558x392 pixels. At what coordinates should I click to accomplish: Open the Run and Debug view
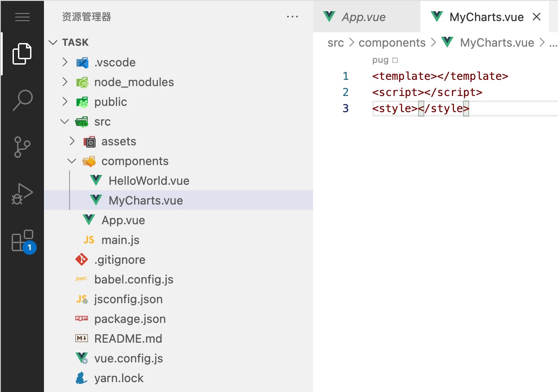(22, 193)
